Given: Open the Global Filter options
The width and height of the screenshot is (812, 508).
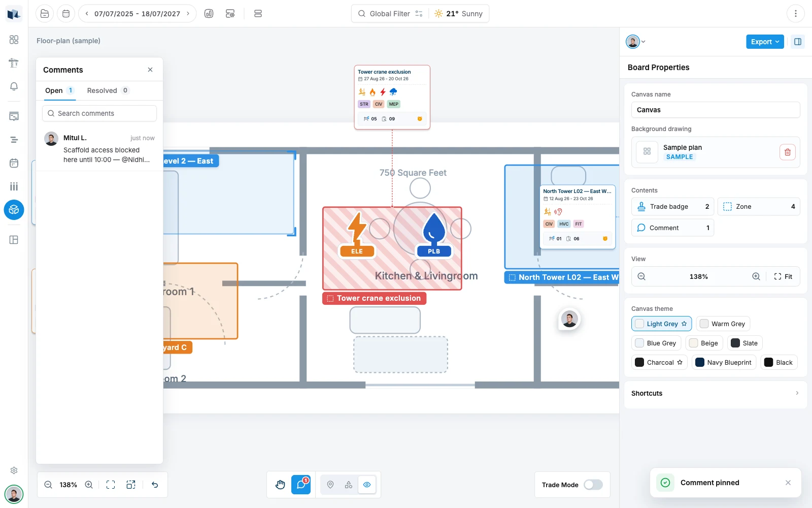Looking at the screenshot, I should click(419, 14).
